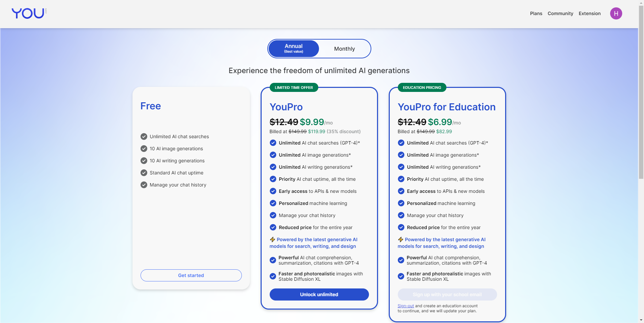Open the Extension menu item
The image size is (644, 323).
[x=590, y=13]
